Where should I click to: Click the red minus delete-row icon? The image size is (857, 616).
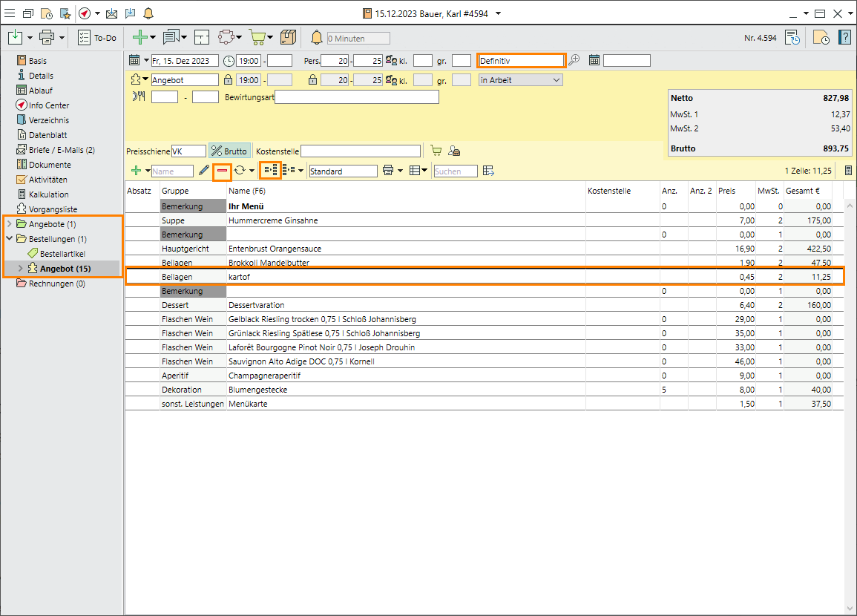tap(222, 171)
